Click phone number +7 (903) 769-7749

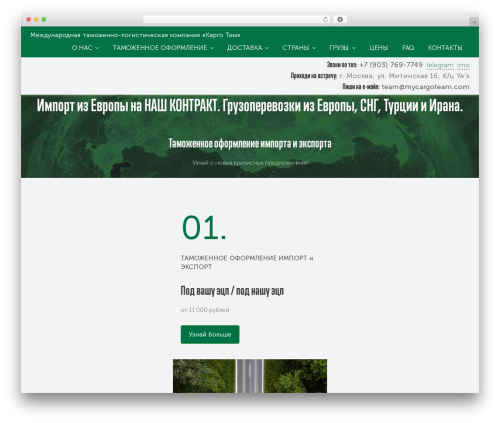point(391,65)
